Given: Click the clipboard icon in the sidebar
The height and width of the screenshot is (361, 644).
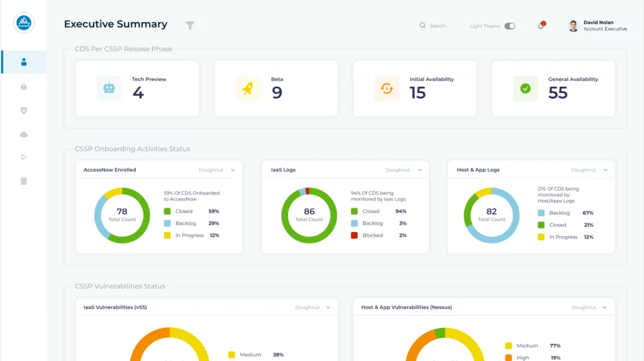Looking at the screenshot, I should coord(24,181).
